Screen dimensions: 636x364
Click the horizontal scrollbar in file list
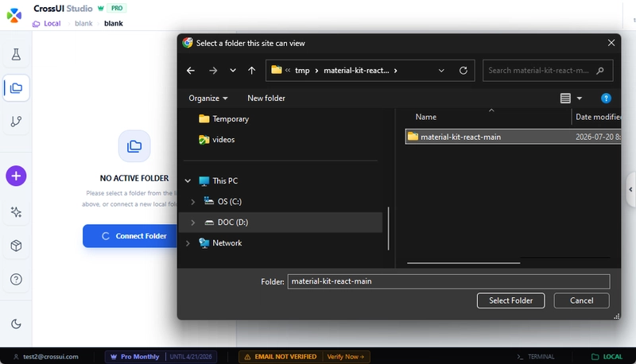(463, 262)
